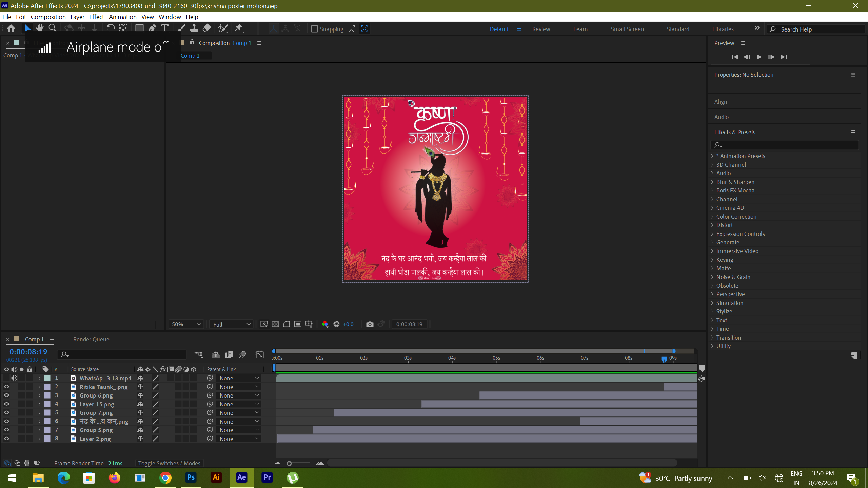Hide layer 6 Hindi text png

point(6,421)
